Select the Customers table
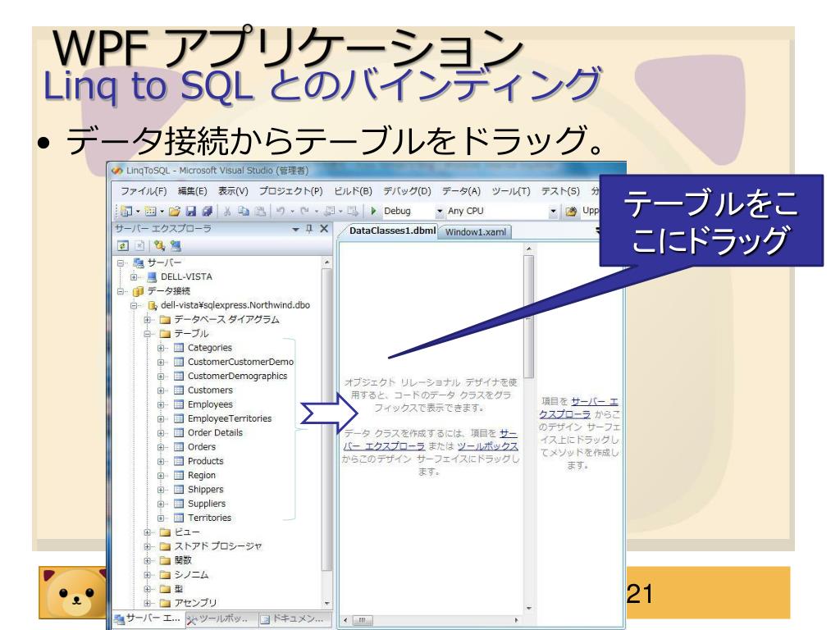Image resolution: width=840 pixels, height=630 pixels. coord(210,390)
